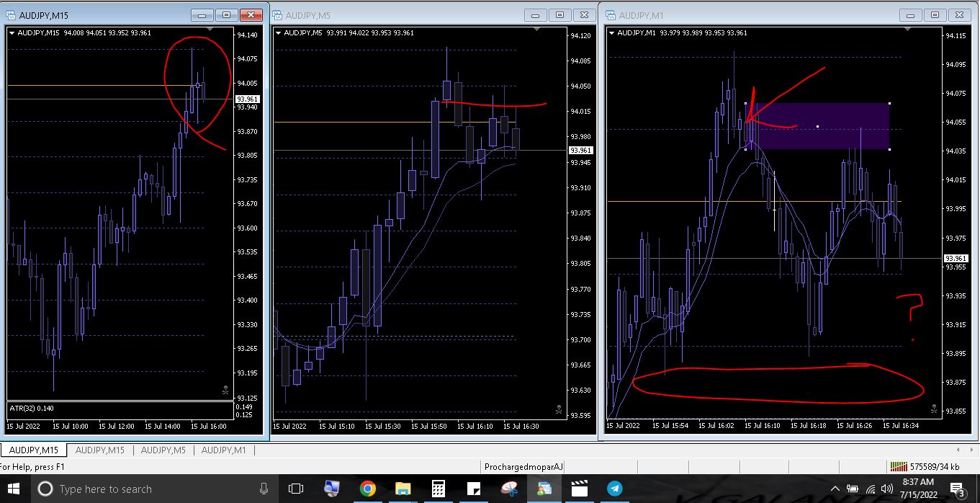Image resolution: width=980 pixels, height=503 pixels.
Task: Click the connection status bars icon
Action: click(x=899, y=467)
